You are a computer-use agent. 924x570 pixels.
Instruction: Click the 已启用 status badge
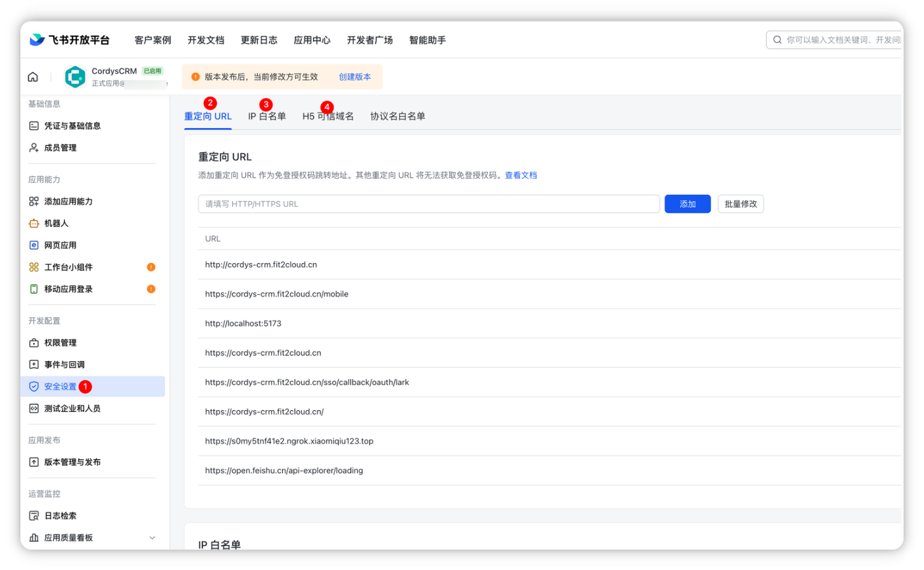pos(153,71)
